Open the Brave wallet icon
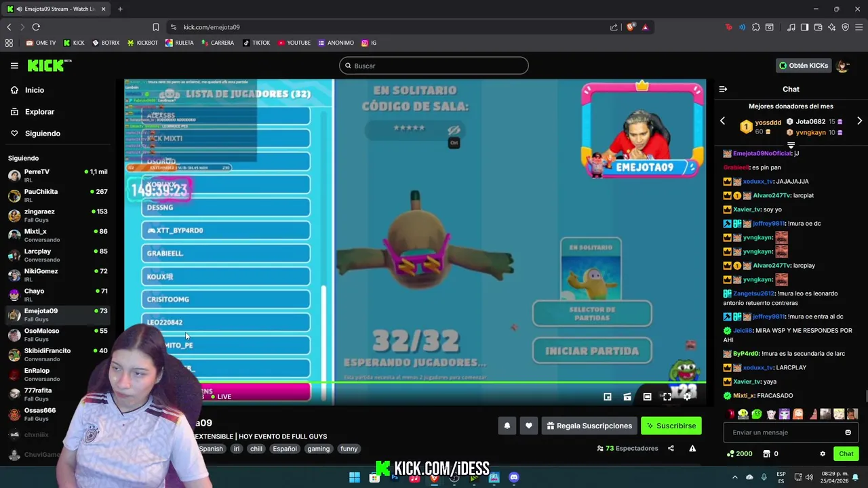The width and height of the screenshot is (868, 488). pos(818,27)
